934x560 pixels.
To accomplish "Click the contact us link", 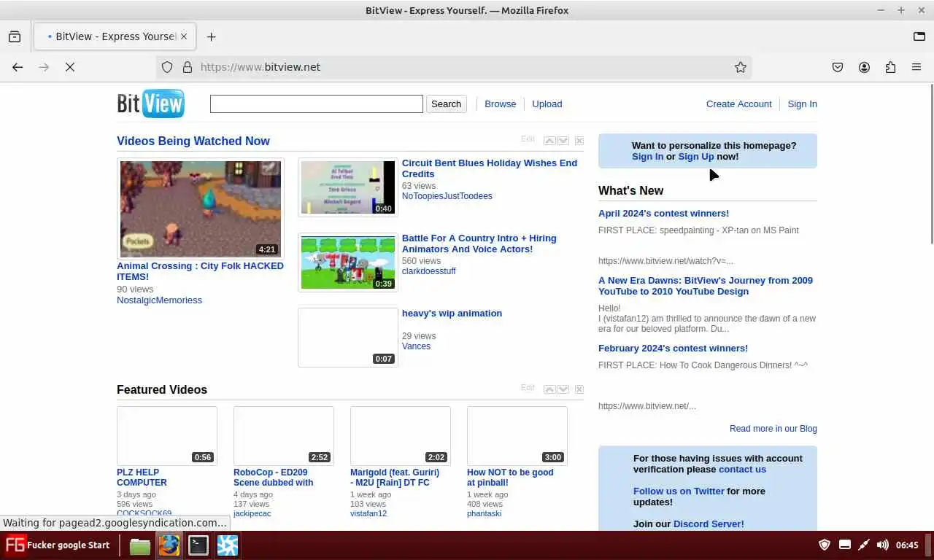I will [742, 470].
